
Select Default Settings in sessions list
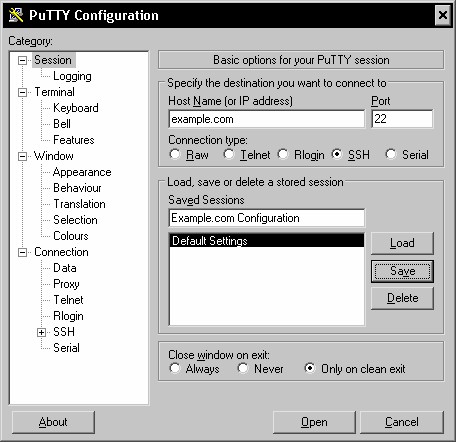point(267,241)
